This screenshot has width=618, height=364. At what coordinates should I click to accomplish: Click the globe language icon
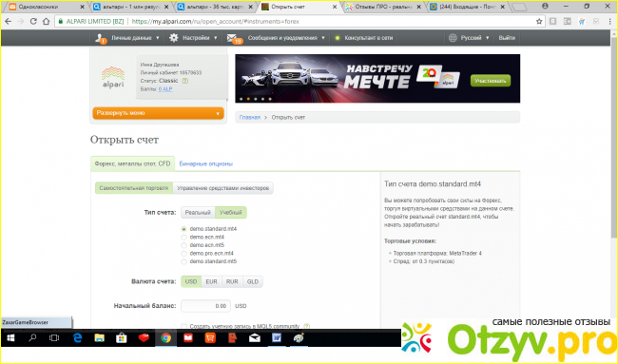pyautogui.click(x=453, y=38)
